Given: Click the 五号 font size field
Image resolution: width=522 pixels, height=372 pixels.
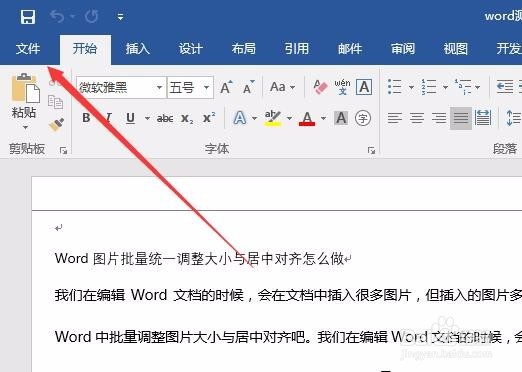Looking at the screenshot, I should (x=184, y=88).
